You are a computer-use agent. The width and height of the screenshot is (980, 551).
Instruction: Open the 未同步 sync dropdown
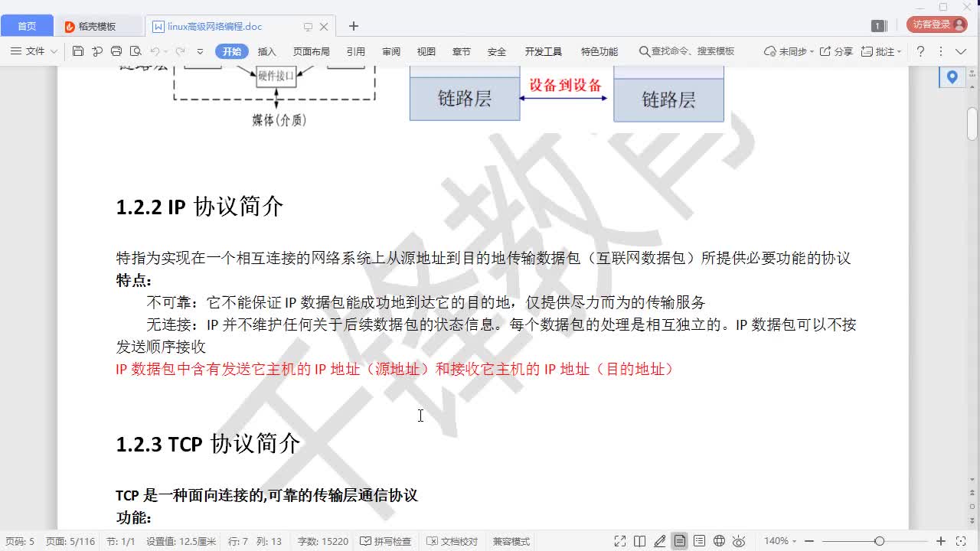point(789,51)
